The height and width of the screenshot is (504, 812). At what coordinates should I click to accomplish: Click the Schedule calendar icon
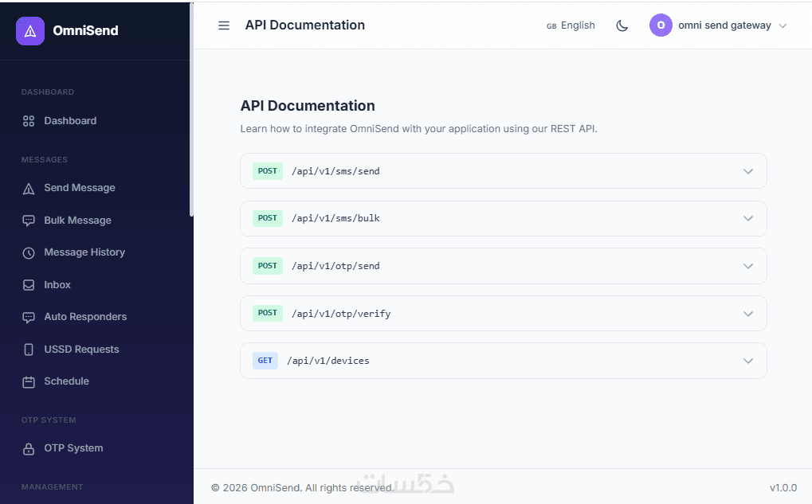29,382
